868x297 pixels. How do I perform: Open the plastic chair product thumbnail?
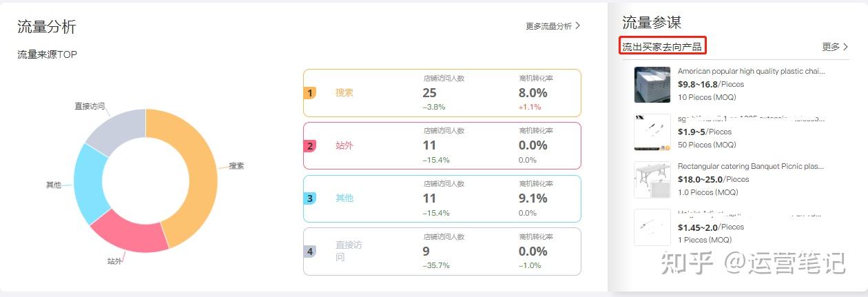click(652, 85)
